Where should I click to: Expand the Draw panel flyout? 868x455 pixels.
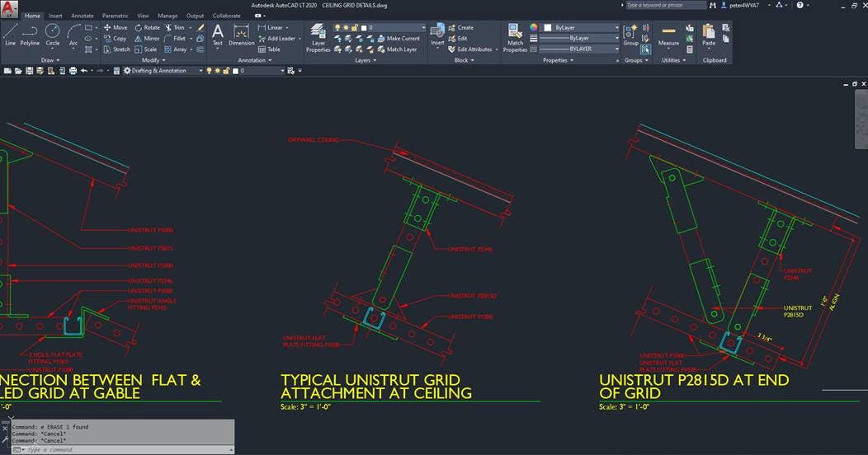tap(50, 60)
